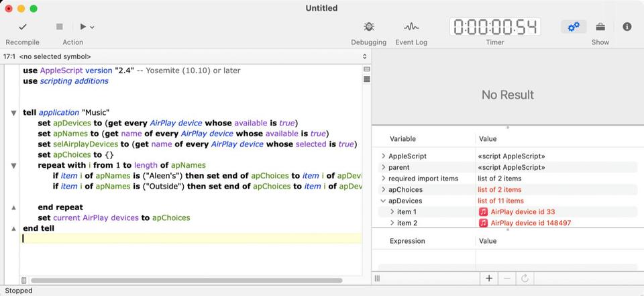Click the Expression column header

[x=407, y=241]
